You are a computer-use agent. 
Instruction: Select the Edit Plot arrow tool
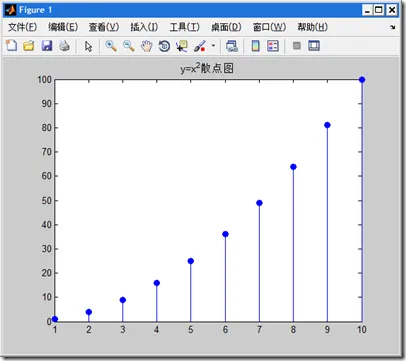click(x=88, y=46)
